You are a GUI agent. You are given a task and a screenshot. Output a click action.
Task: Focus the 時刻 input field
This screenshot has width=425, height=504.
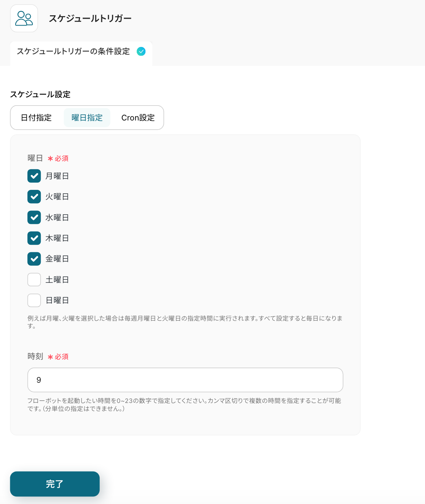click(185, 380)
